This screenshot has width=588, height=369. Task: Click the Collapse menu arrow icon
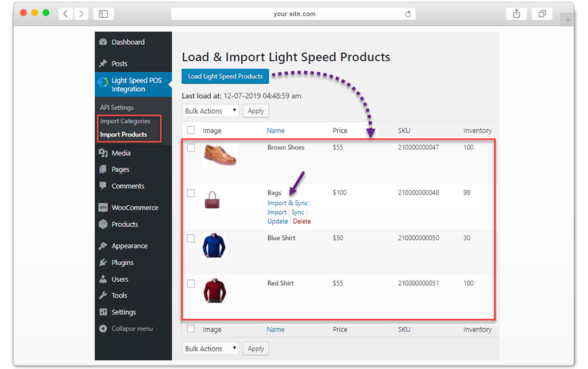pos(103,328)
